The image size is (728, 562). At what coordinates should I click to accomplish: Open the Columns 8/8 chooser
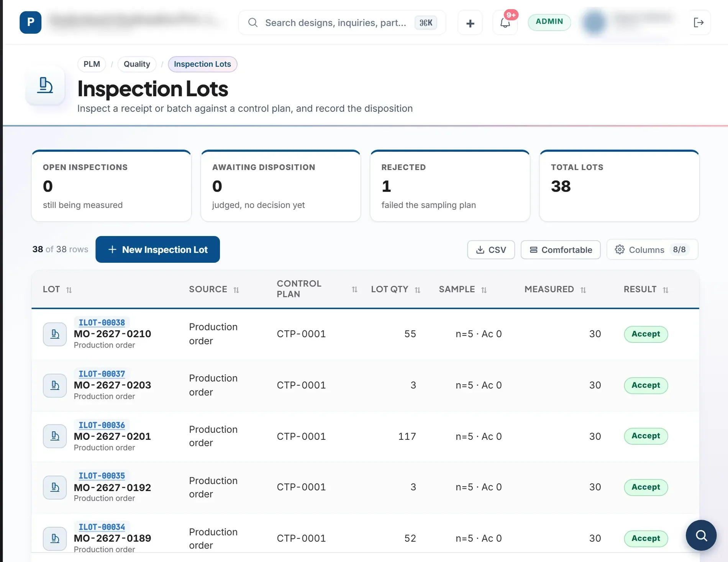click(x=652, y=250)
